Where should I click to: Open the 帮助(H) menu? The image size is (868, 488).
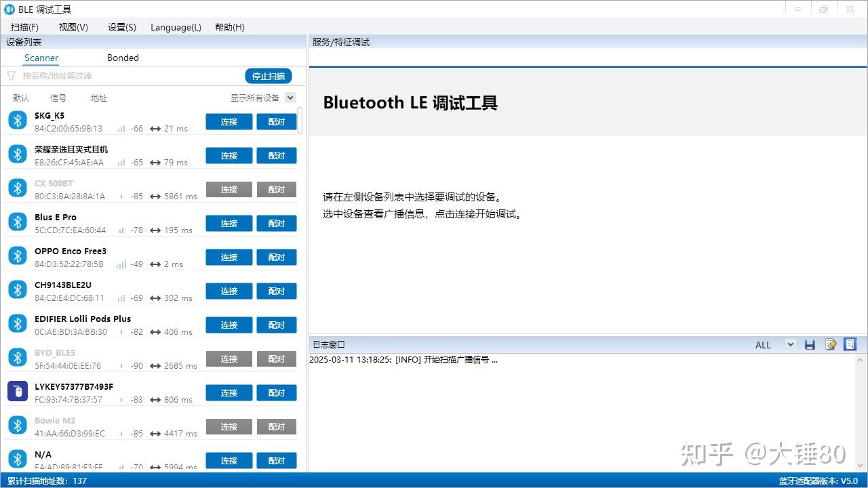coord(230,27)
